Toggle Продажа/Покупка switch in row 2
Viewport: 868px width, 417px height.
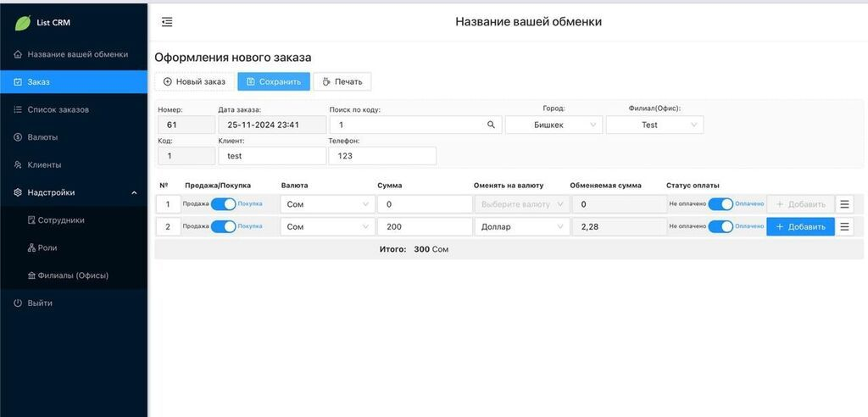(x=224, y=227)
